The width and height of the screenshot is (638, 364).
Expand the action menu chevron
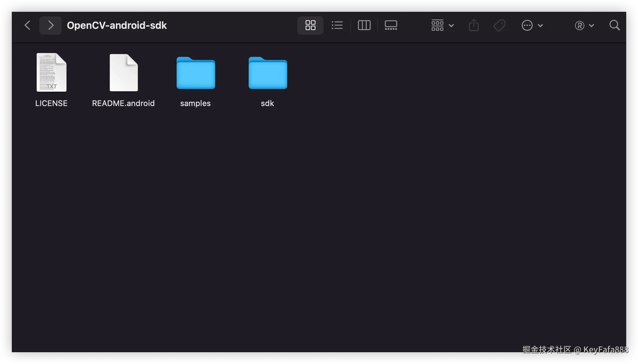[541, 26]
